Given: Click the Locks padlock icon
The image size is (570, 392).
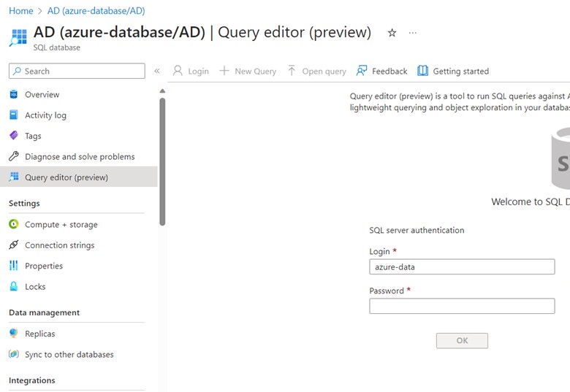Looking at the screenshot, I should point(13,287).
